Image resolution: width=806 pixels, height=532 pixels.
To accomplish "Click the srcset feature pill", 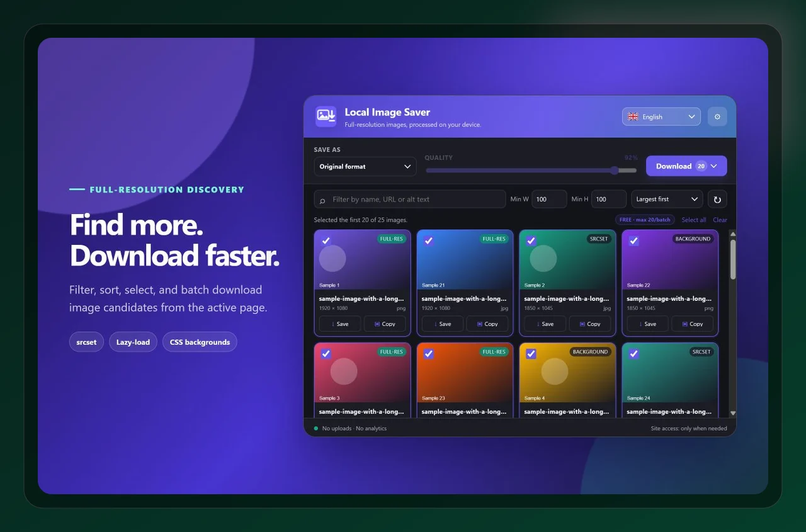I will coord(86,342).
